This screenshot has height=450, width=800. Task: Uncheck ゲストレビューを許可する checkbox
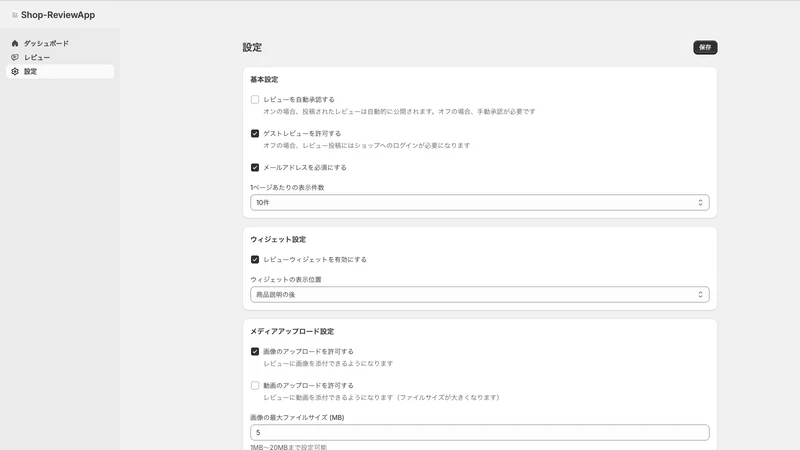click(255, 133)
